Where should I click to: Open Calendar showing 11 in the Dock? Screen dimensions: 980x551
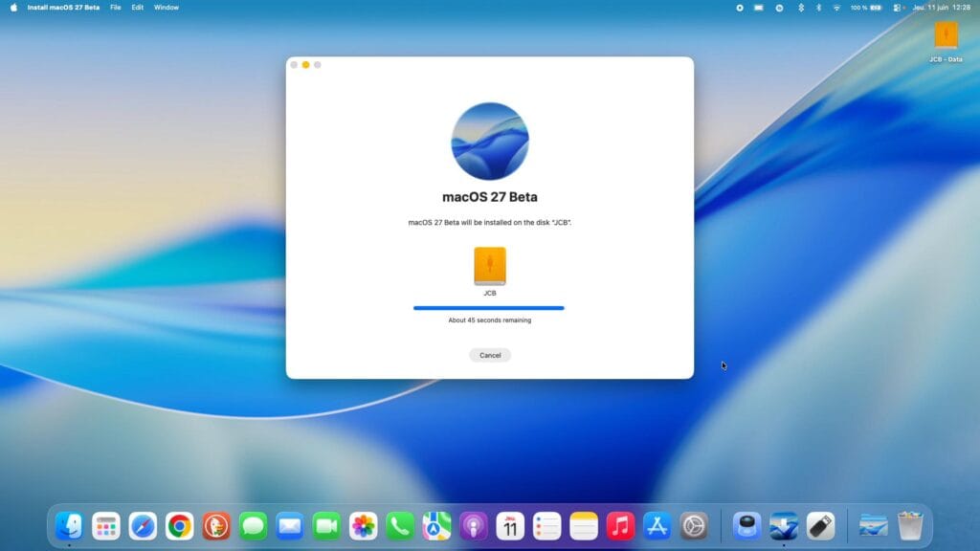pos(510,526)
